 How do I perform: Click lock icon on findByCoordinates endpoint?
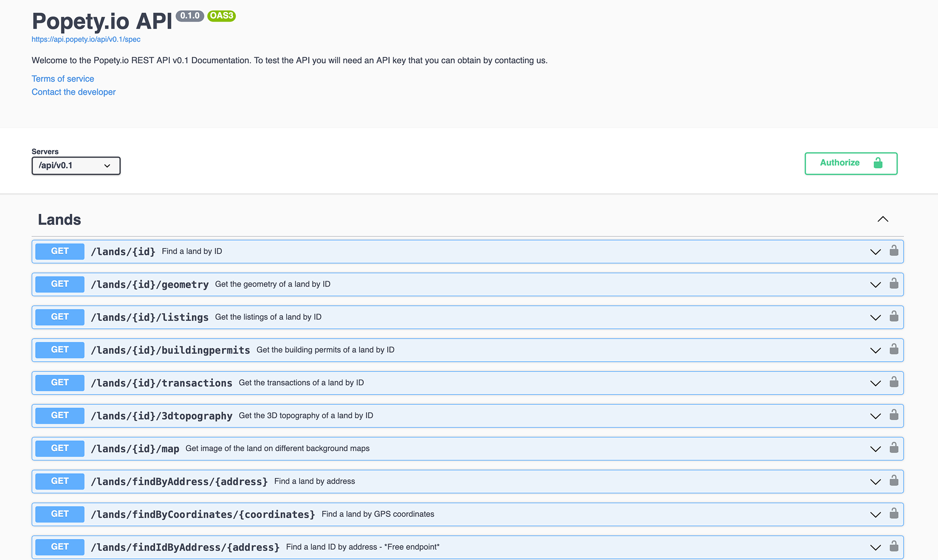point(894,513)
